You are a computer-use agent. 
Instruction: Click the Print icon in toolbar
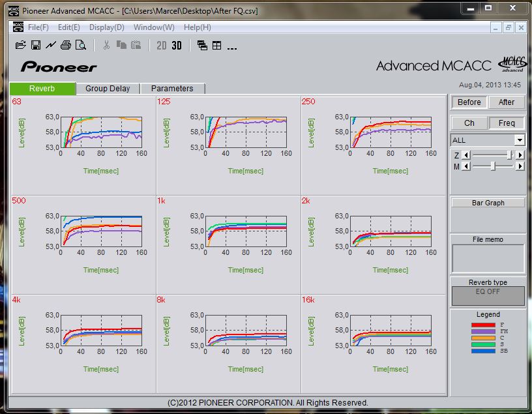pos(65,45)
